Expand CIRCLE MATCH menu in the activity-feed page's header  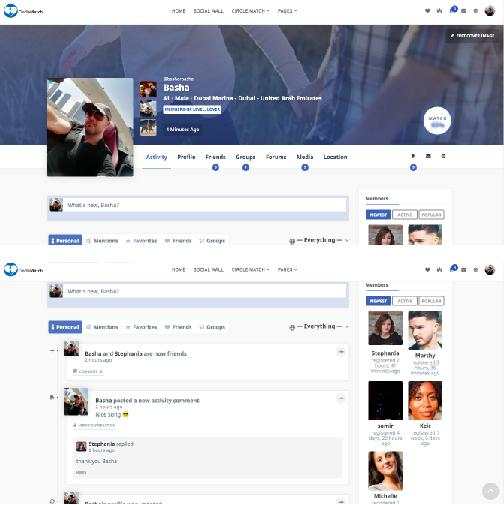click(x=250, y=269)
